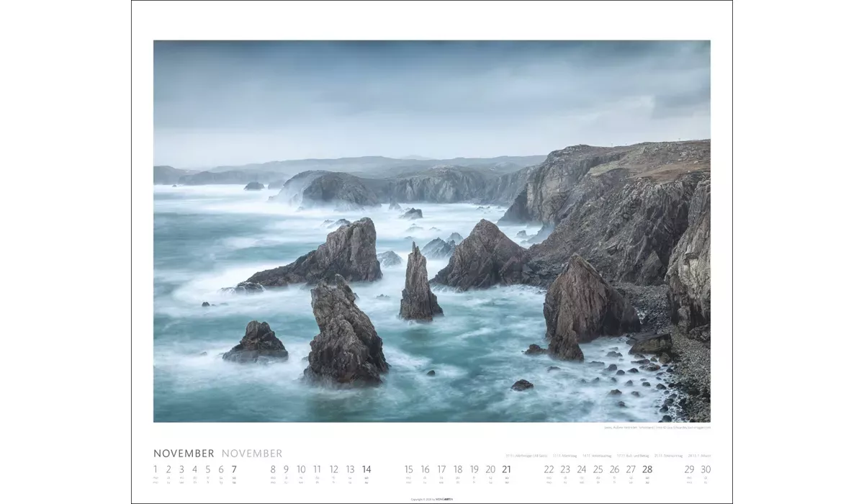The width and height of the screenshot is (864, 504).
Task: Click date 3 in the calendar row
Action: click(x=181, y=469)
